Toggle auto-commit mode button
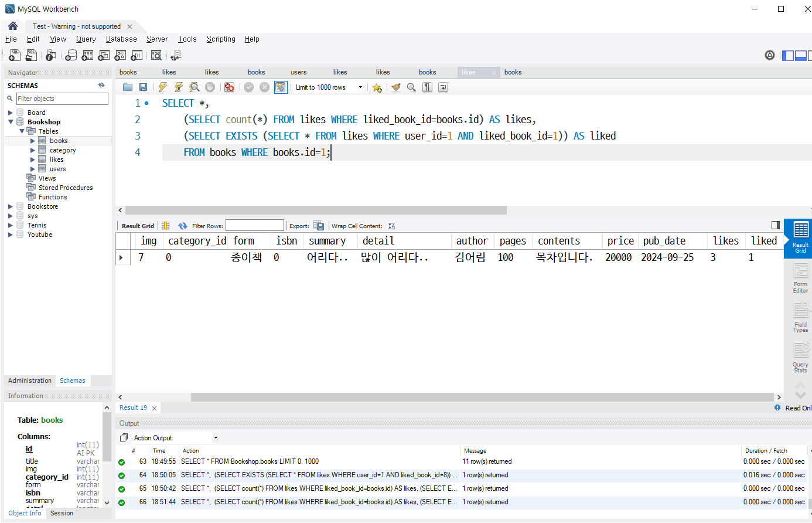The width and height of the screenshot is (812, 523). point(281,87)
